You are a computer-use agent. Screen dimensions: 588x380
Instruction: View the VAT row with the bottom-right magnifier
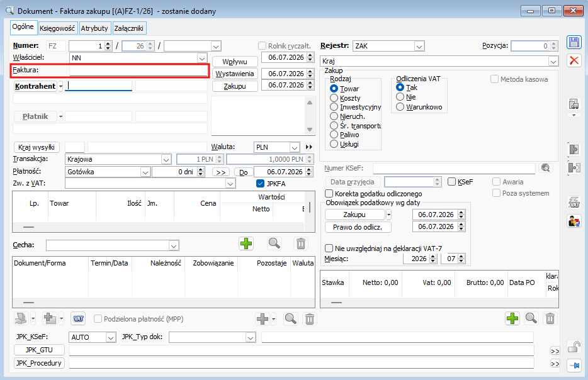click(531, 318)
